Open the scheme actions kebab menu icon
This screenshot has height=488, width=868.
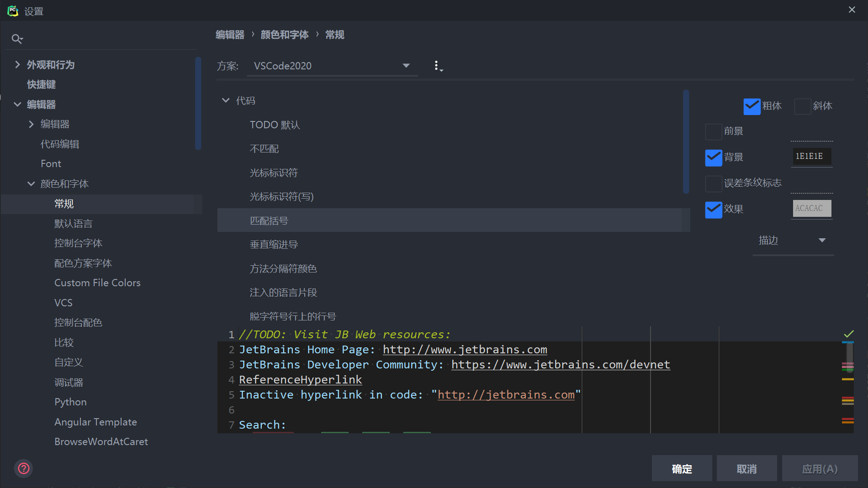coord(438,65)
